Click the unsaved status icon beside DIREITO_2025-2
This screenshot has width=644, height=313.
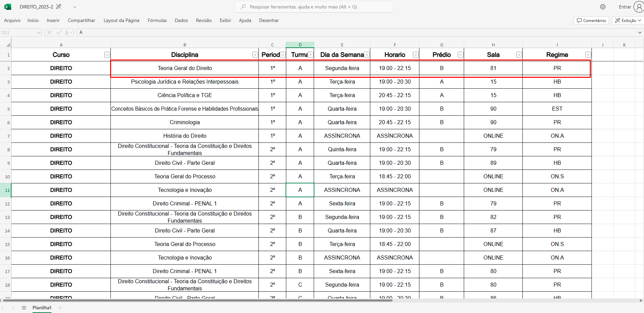click(59, 7)
